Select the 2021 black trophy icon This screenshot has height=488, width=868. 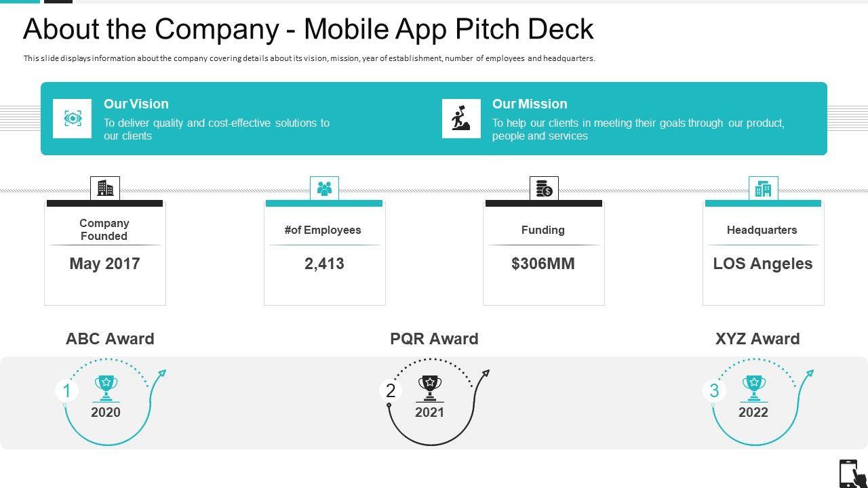tap(430, 388)
